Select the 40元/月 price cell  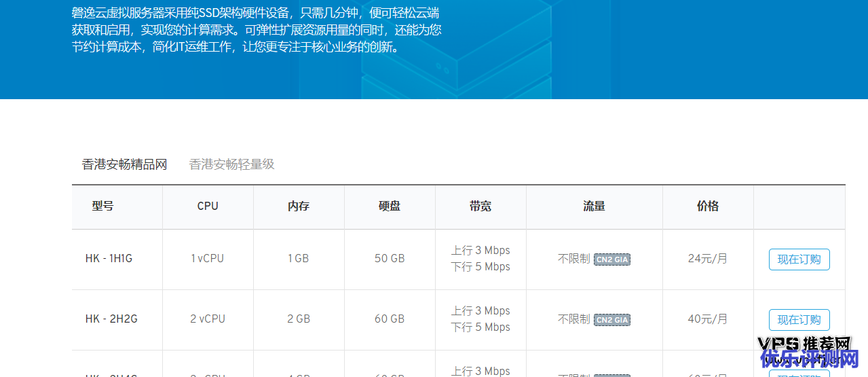coord(708,319)
